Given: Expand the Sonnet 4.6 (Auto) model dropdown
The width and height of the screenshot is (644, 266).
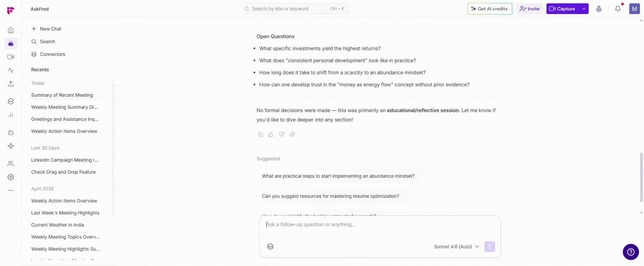Looking at the screenshot, I should 456,247.
